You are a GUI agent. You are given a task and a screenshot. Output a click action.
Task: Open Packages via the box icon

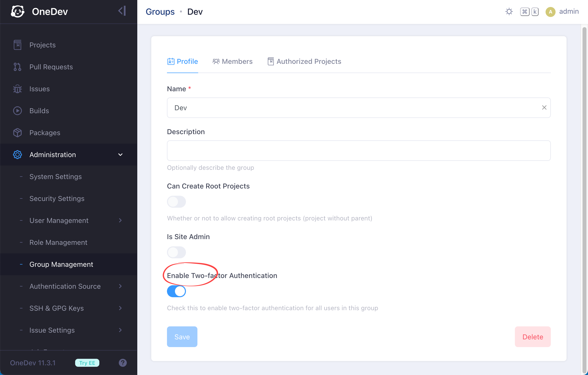[17, 132]
